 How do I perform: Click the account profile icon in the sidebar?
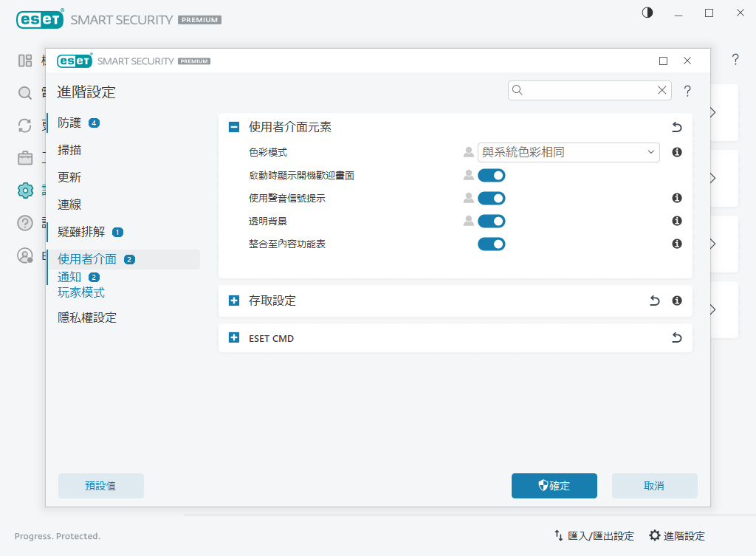[x=24, y=255]
